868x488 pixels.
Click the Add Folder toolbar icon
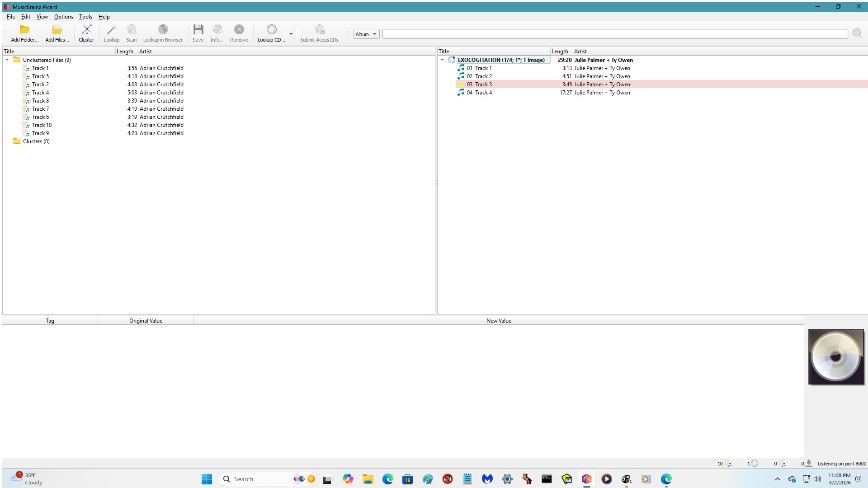[24, 30]
